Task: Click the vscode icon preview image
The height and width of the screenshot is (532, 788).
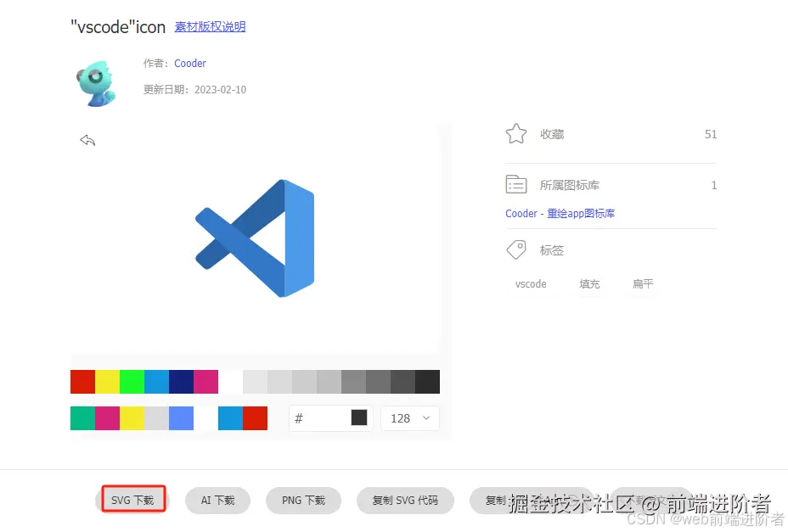Action: pyautogui.click(x=255, y=238)
